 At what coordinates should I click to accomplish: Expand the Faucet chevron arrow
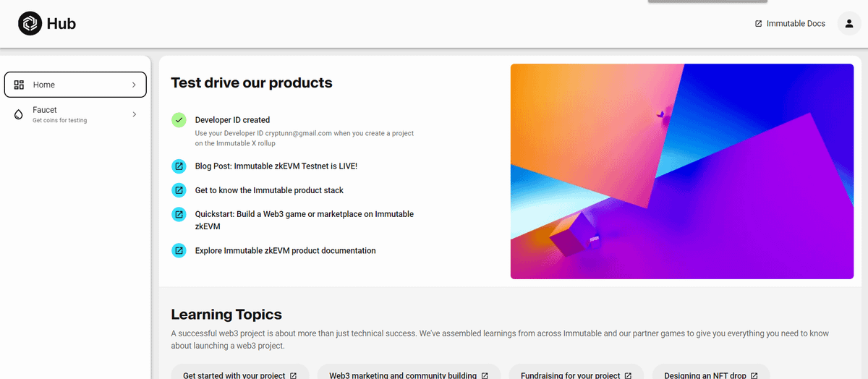tap(134, 114)
